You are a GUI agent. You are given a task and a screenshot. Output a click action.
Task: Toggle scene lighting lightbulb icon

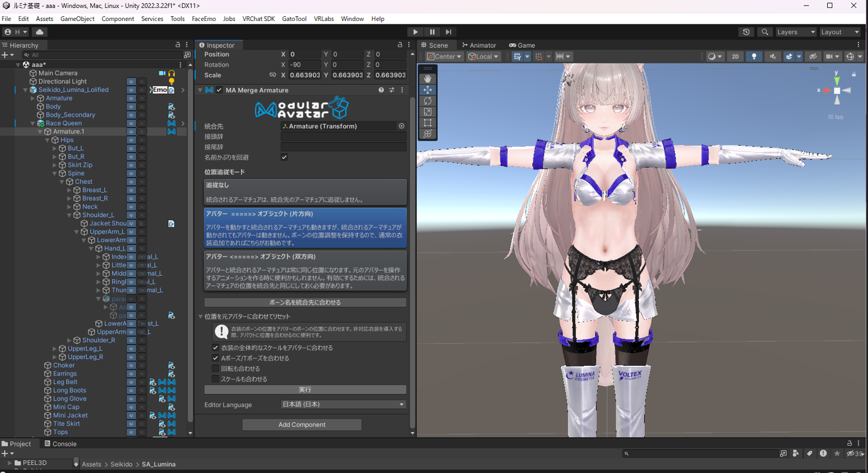pyautogui.click(x=753, y=57)
